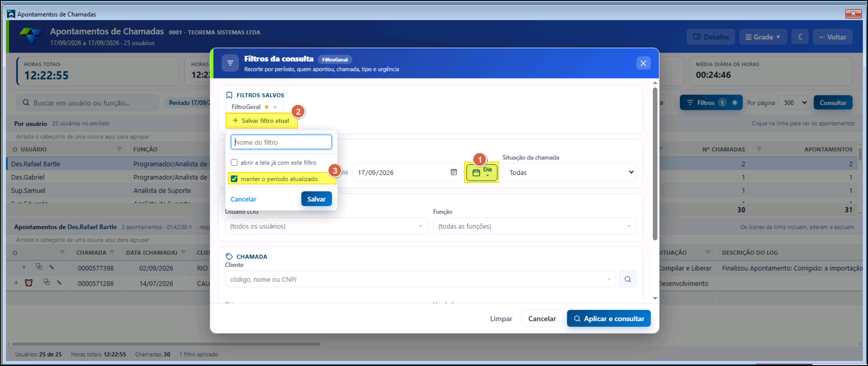
Task: Check 'abrir a tela já com este filtro'
Action: [x=234, y=163]
